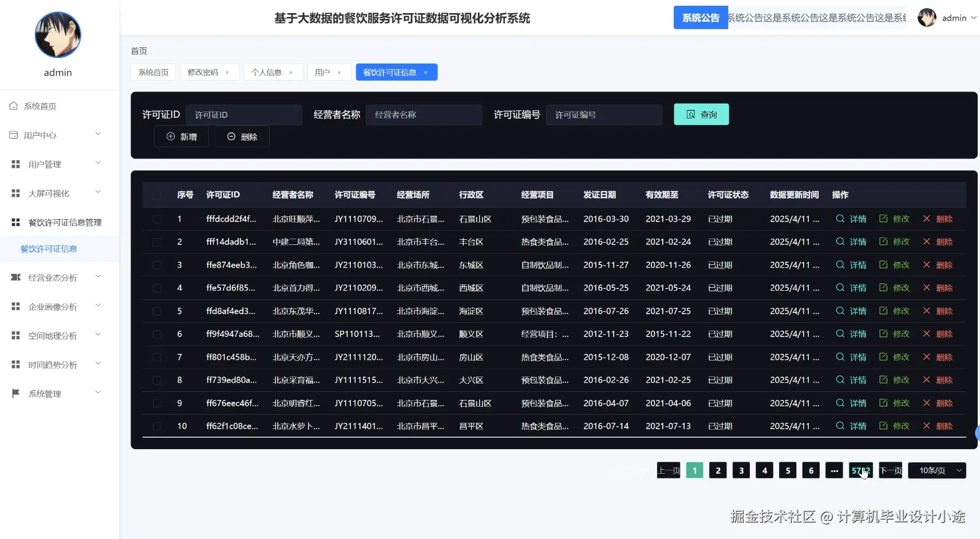Check the checkbox for row 8
Screen dimensions: 980x539
157,381
